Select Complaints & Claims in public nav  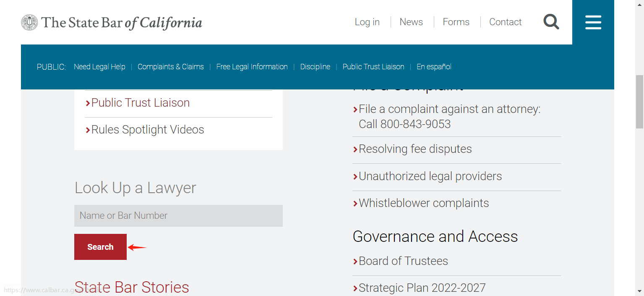coord(171,67)
